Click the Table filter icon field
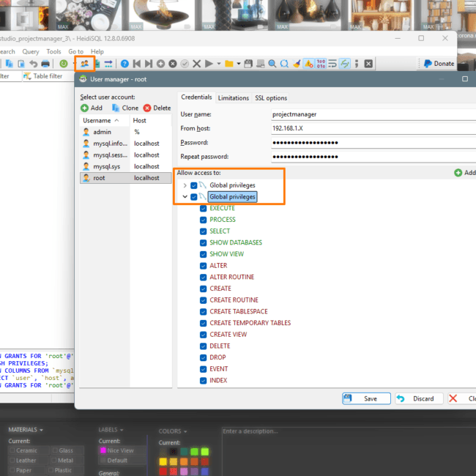476x476 pixels. tap(27, 76)
